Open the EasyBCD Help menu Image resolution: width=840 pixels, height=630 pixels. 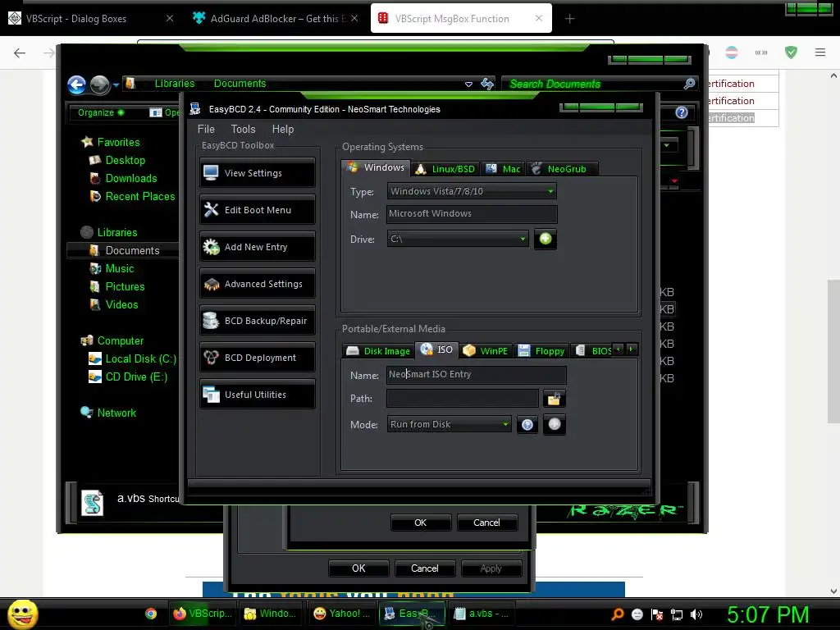tap(283, 129)
